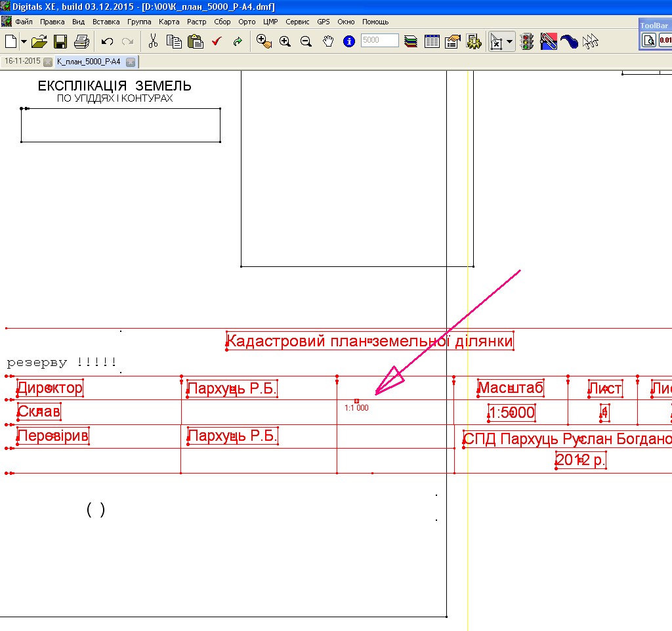The image size is (672, 631).
Task: Click the Open file folder icon
Action: tap(39, 41)
